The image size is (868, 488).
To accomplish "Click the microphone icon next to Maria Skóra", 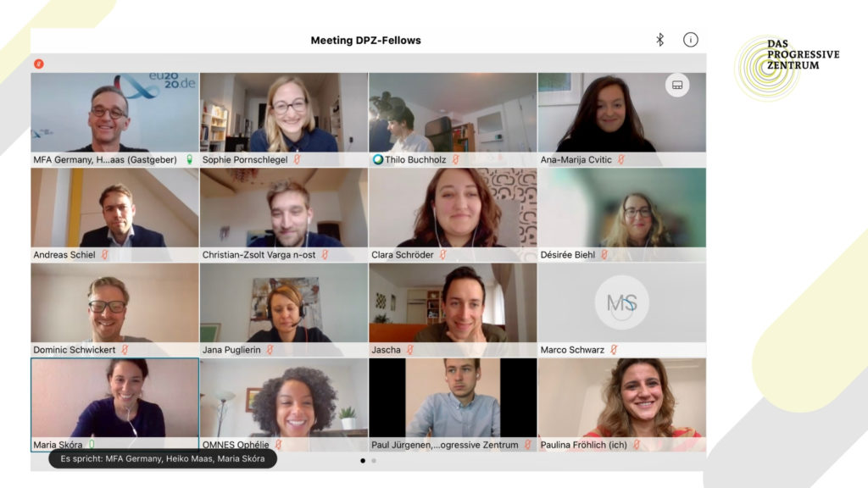I will (x=92, y=444).
